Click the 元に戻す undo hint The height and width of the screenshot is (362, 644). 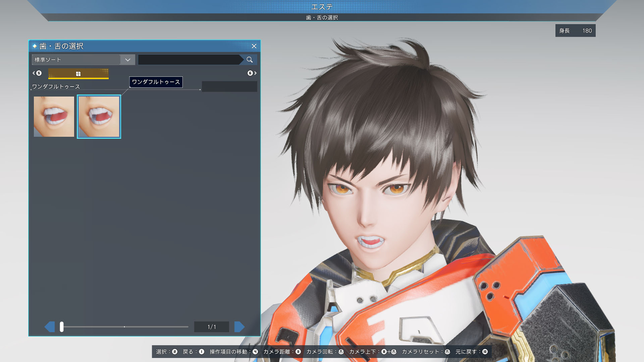(x=471, y=352)
